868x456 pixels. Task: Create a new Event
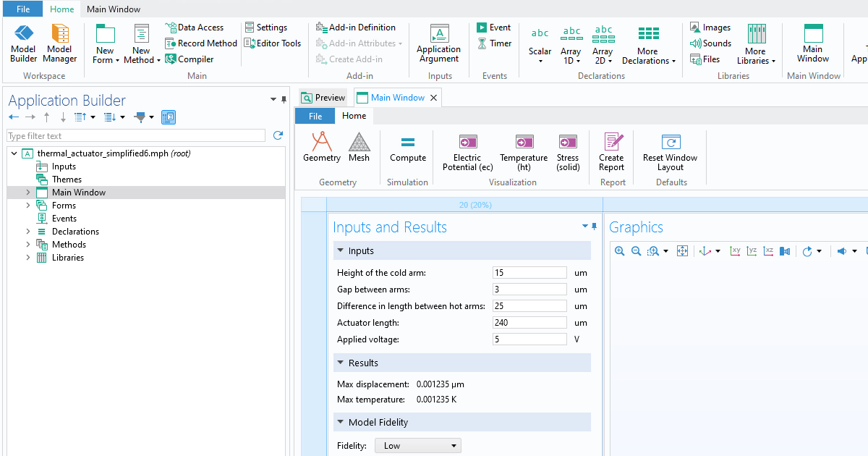click(x=493, y=28)
